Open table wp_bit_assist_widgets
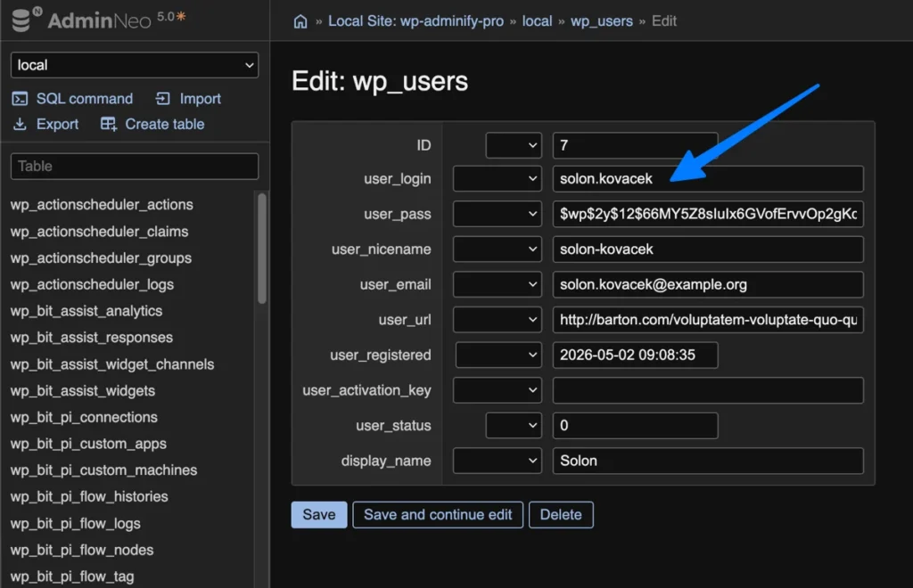 pyautogui.click(x=83, y=391)
